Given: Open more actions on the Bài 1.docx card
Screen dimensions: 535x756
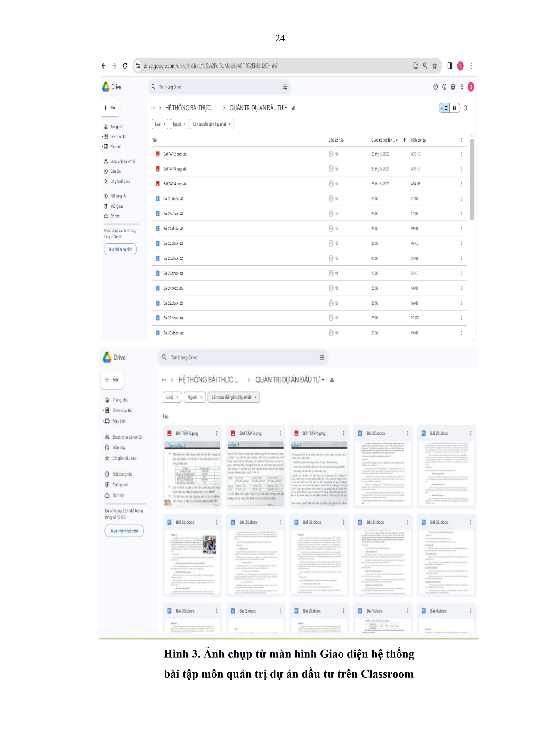Looking at the screenshot, I should (407, 611).
